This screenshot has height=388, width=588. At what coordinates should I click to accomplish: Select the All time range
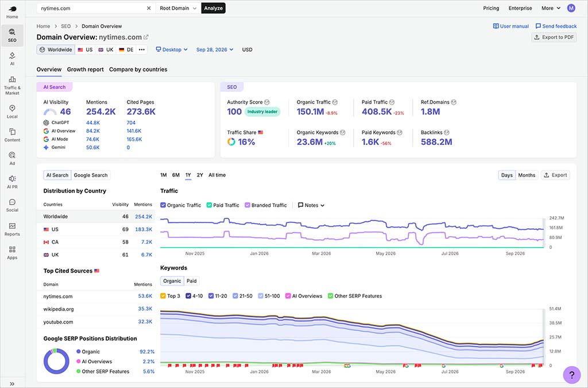point(217,175)
